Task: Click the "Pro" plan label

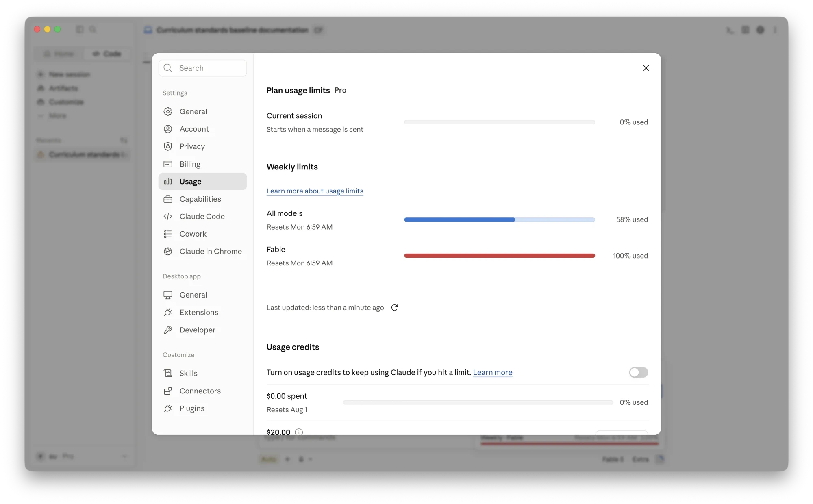Action: click(340, 90)
